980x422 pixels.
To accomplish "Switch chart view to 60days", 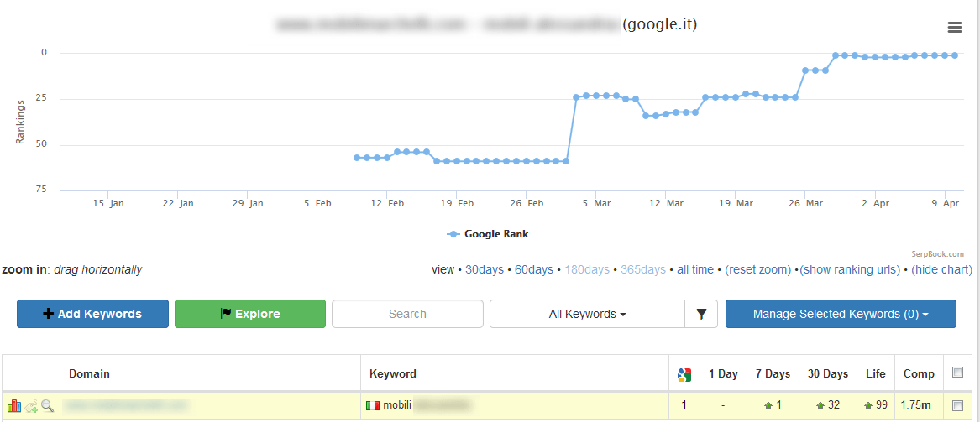I will (534, 269).
